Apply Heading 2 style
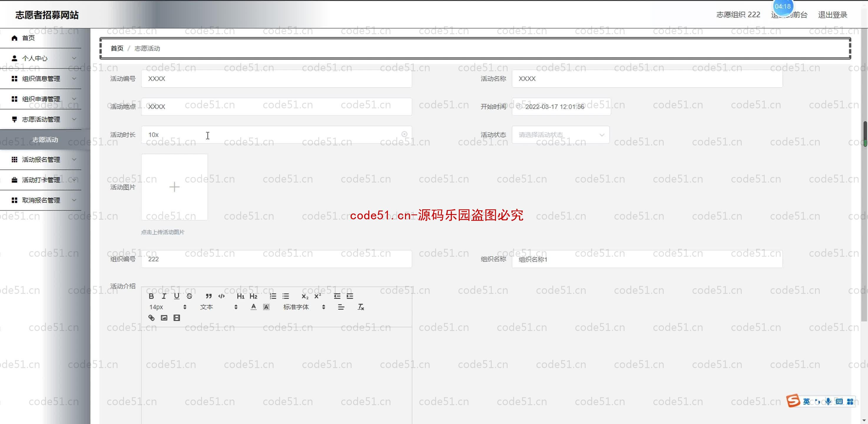Viewport: 868px width, 424px height. click(x=254, y=296)
